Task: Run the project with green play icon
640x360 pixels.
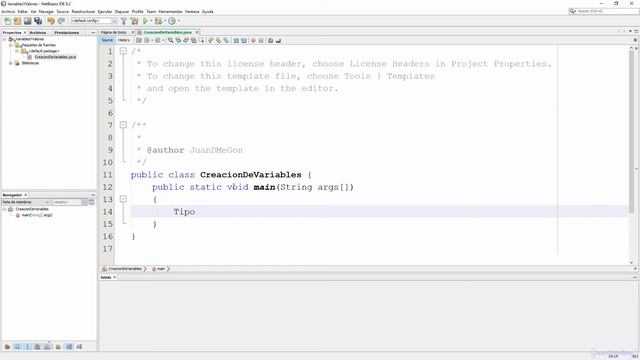Action: 145,21
